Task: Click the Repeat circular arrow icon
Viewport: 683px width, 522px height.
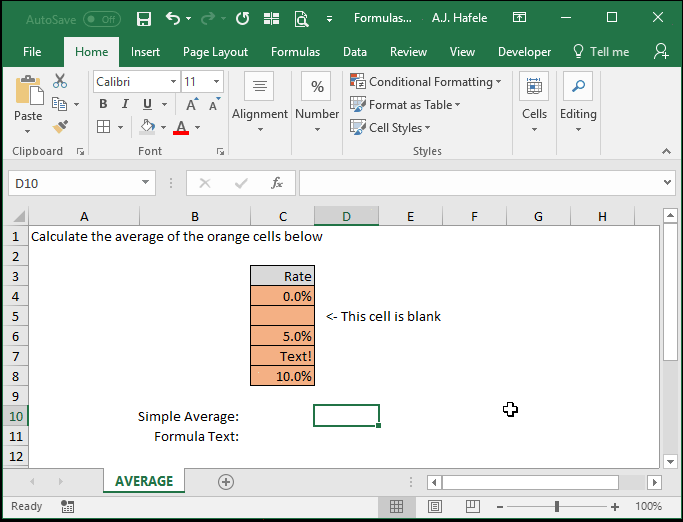Action: [243, 18]
